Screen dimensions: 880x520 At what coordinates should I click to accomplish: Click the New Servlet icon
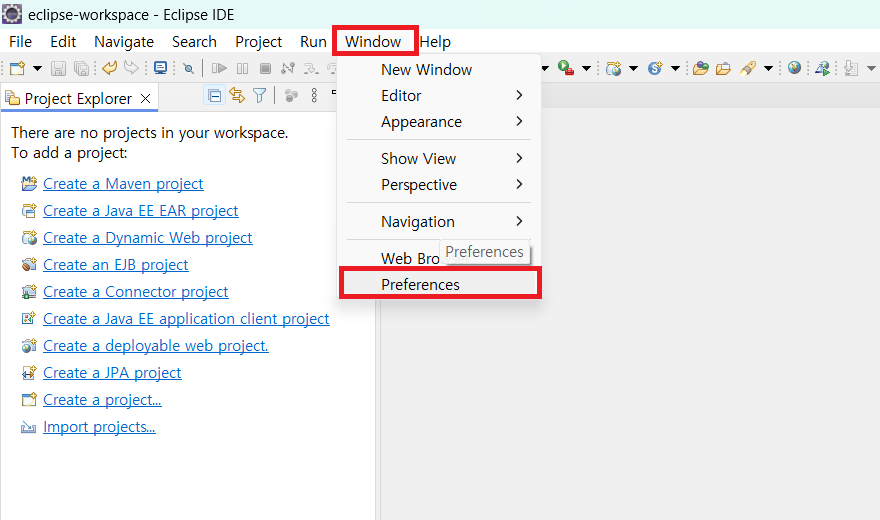click(655, 68)
